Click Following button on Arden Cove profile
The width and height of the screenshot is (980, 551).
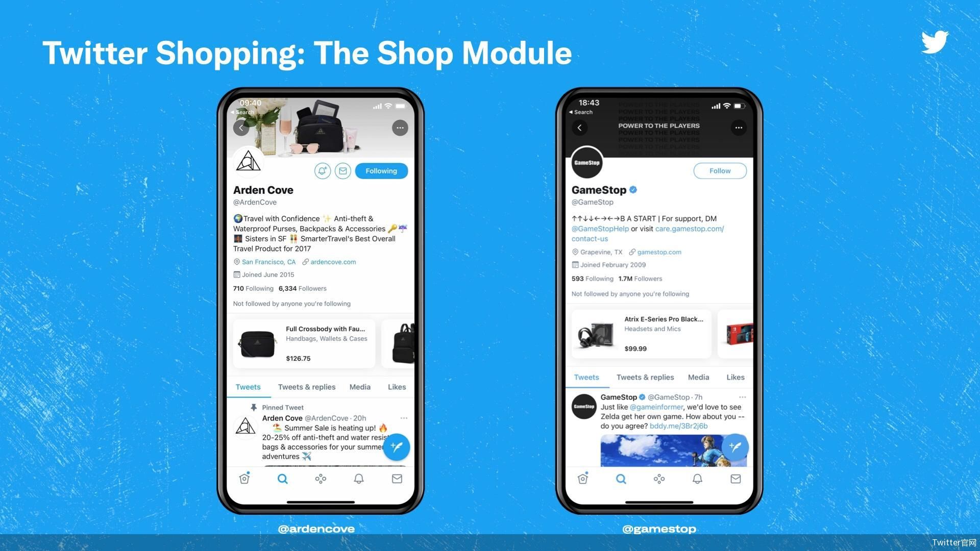(380, 170)
